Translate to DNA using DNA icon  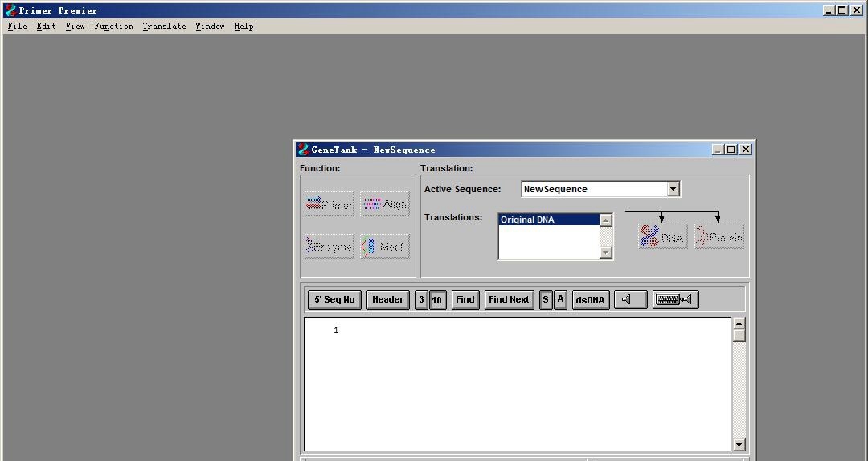point(662,237)
